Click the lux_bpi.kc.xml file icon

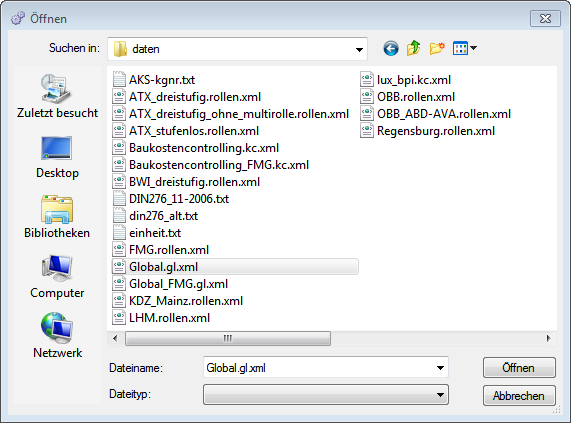(x=367, y=79)
